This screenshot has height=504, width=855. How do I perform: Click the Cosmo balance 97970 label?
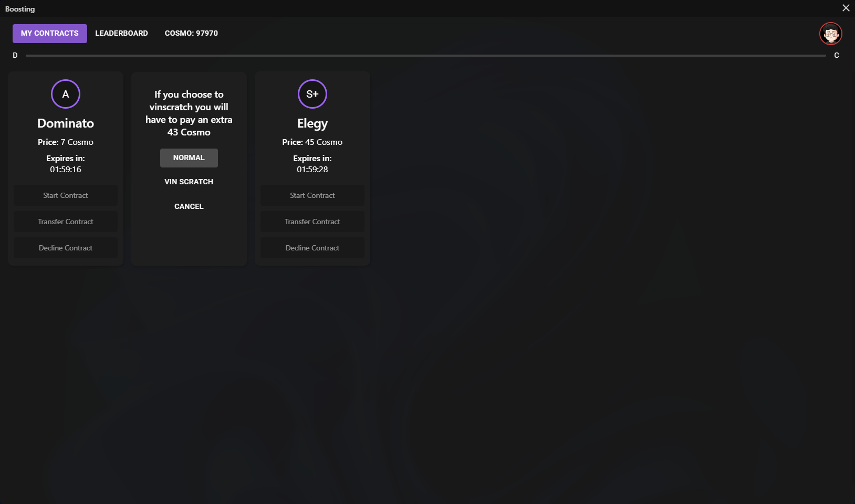click(191, 33)
